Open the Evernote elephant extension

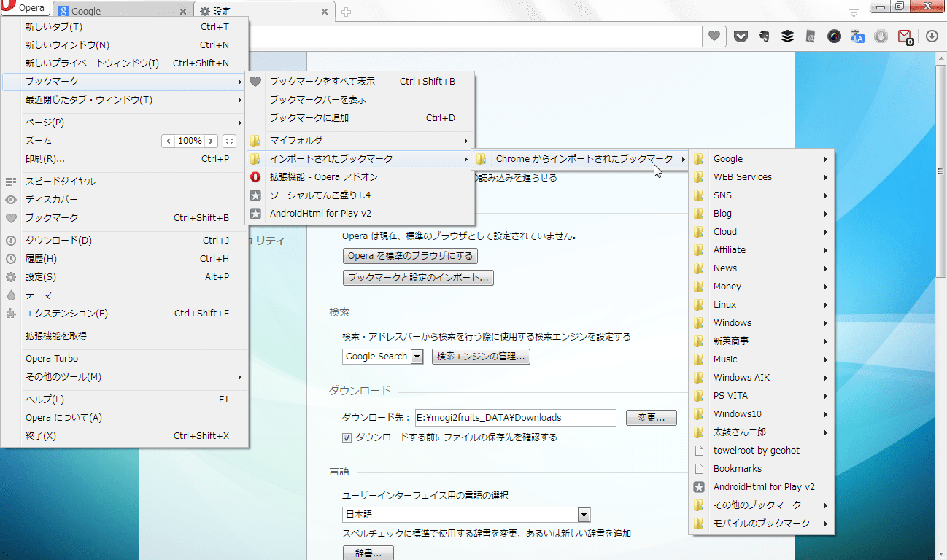pyautogui.click(x=764, y=36)
